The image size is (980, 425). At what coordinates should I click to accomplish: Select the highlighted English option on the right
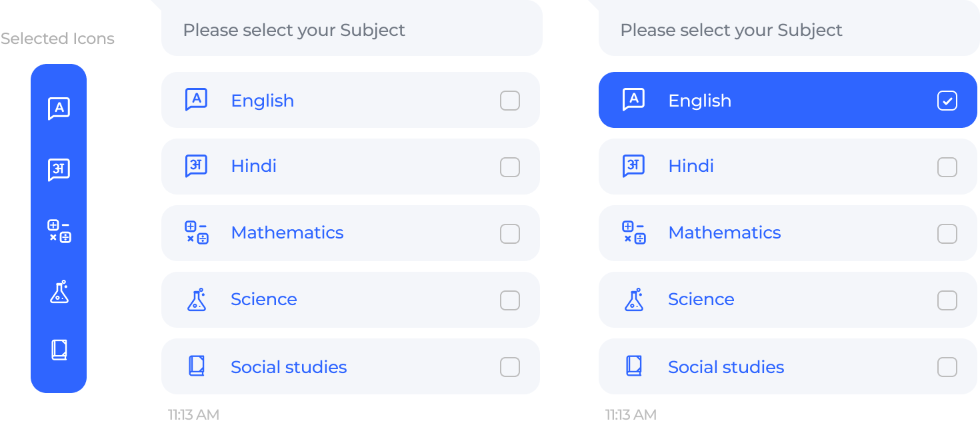788,100
